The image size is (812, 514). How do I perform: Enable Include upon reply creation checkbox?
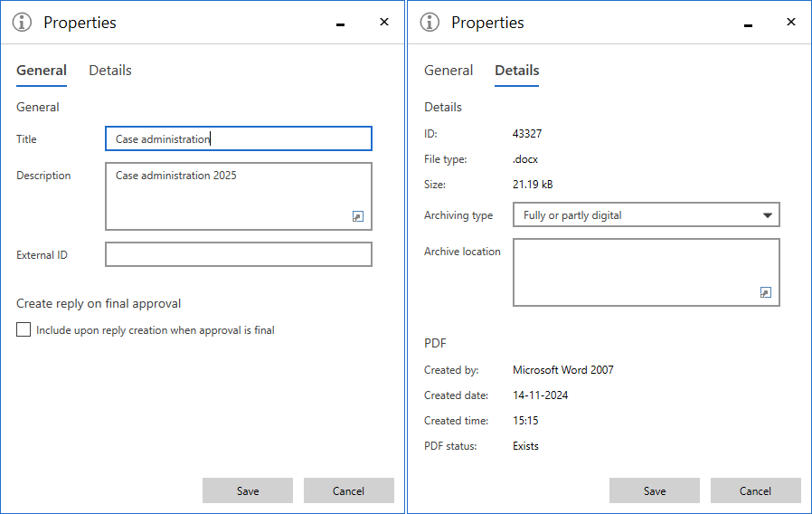24,330
